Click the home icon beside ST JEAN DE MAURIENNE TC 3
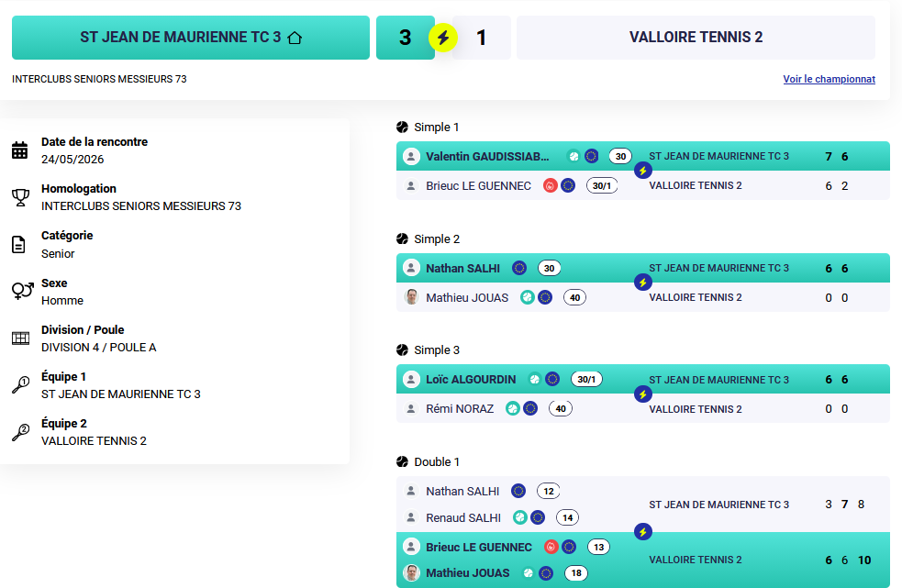This screenshot has width=902, height=588. (295, 38)
